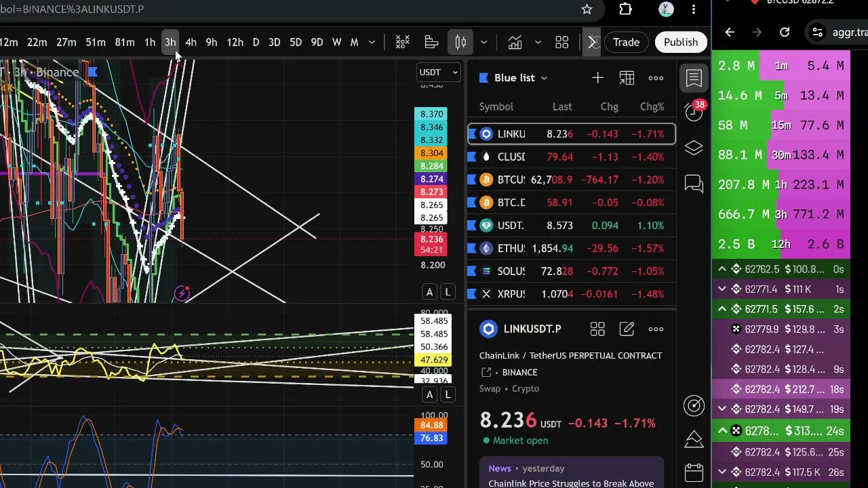Screen dimensions: 868x488
Task: Switch chart to 4h timeframe
Action: pos(191,43)
